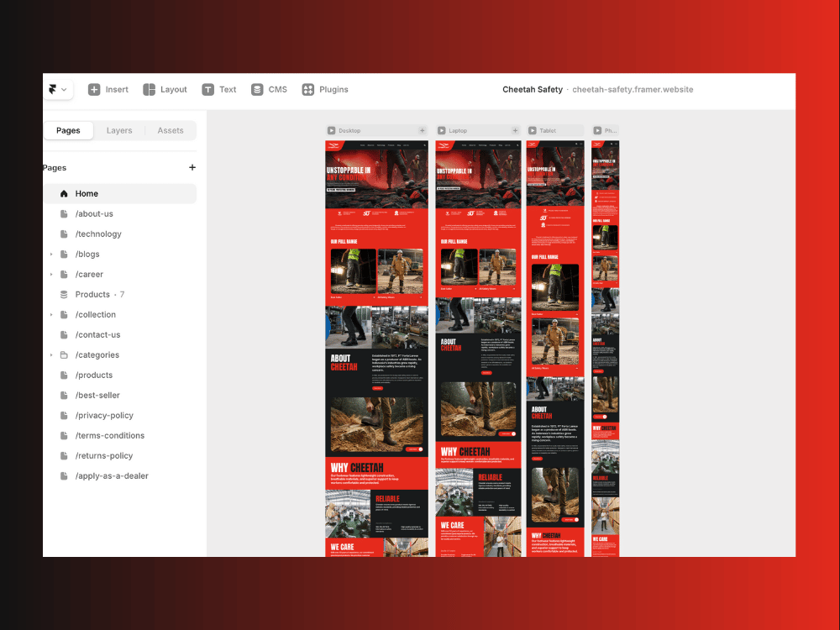Expand the /blogs page group
Viewport: 840px width, 630px height.
click(x=51, y=254)
